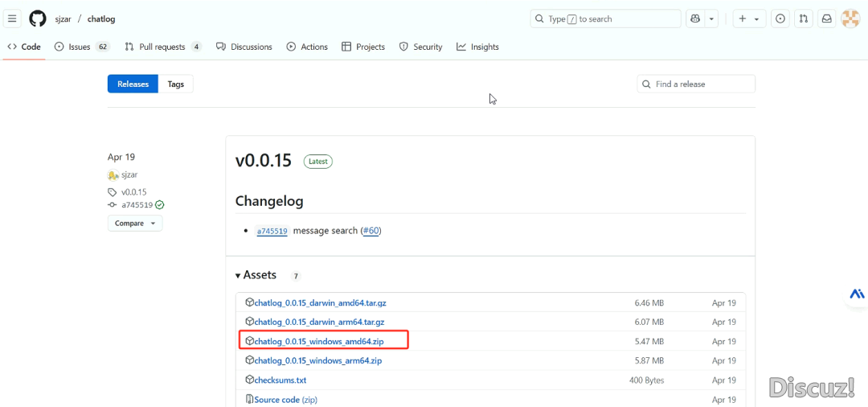
Task: Open the global issues icon in header
Action: pyautogui.click(x=780, y=18)
